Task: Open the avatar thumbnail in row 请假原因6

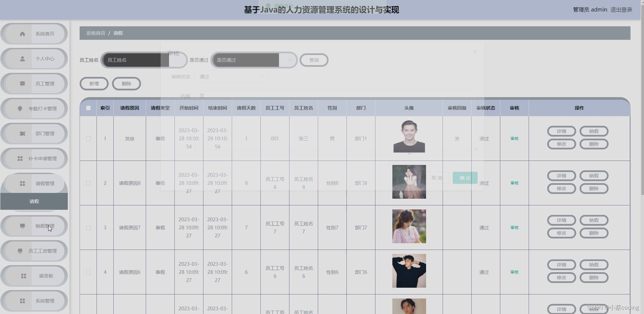Action: coord(409,271)
